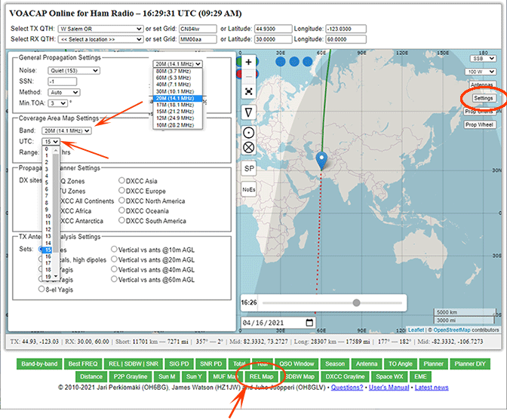
Task: Click the P2P Grayline button
Action: (131, 377)
